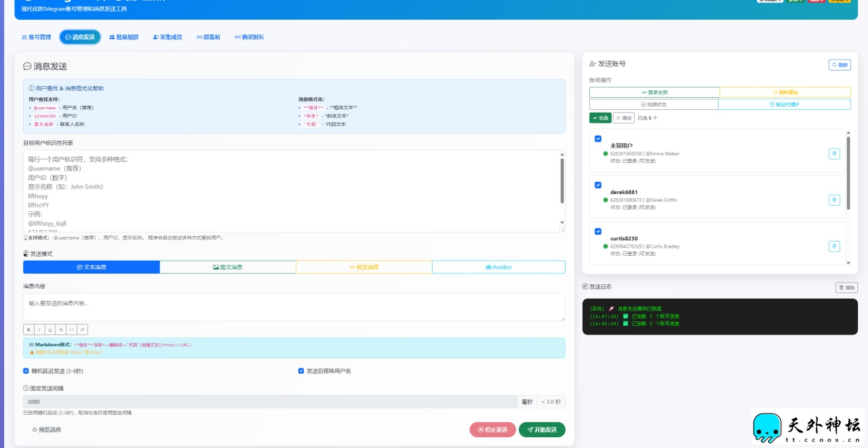Click the insert link icon
This screenshot has width=868, height=448.
(83, 330)
